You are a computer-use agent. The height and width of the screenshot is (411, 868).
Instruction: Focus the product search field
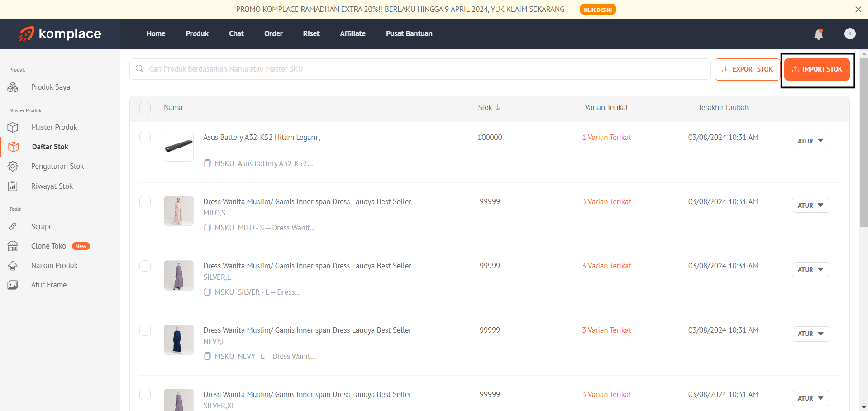pyautogui.click(x=420, y=69)
